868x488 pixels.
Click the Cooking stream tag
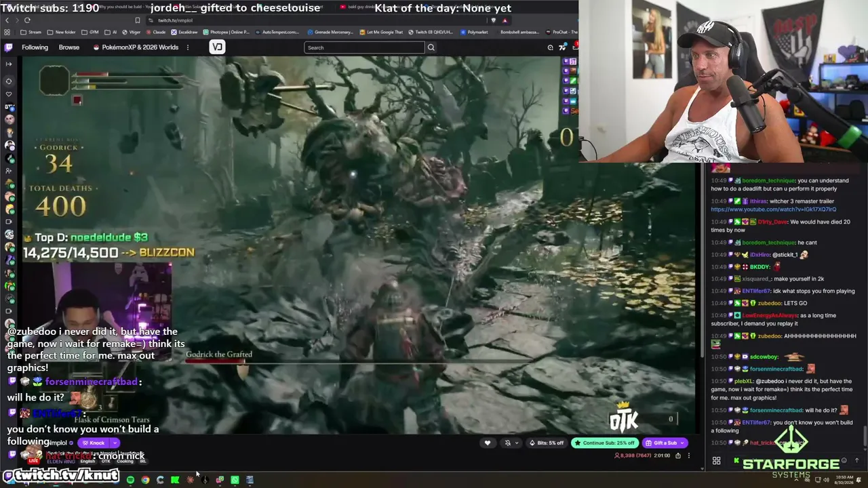125,462
